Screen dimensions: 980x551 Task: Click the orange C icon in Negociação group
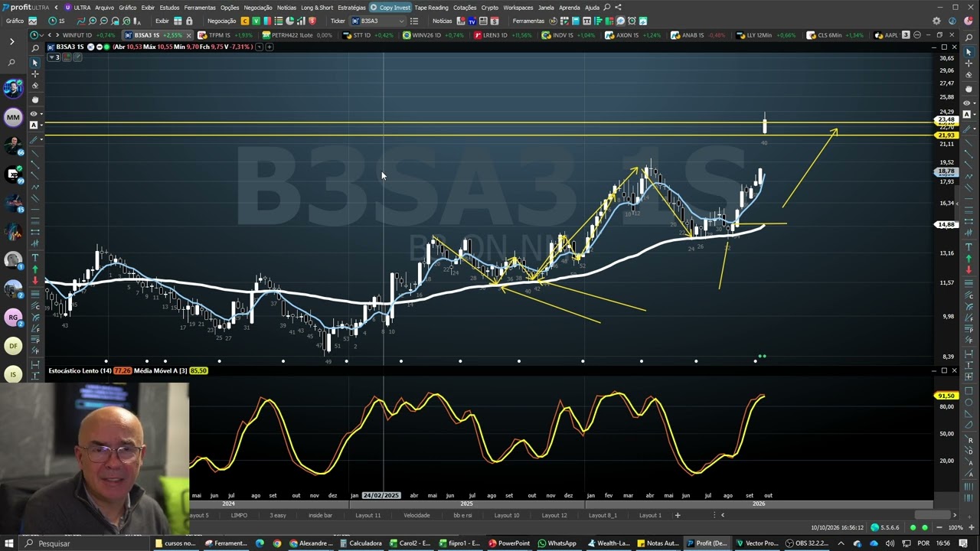pos(245,21)
